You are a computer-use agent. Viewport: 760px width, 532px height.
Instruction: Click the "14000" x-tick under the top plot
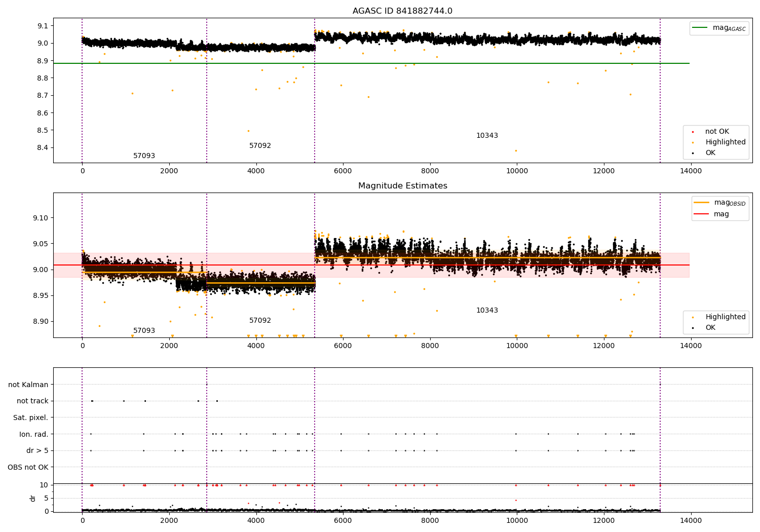click(691, 171)
